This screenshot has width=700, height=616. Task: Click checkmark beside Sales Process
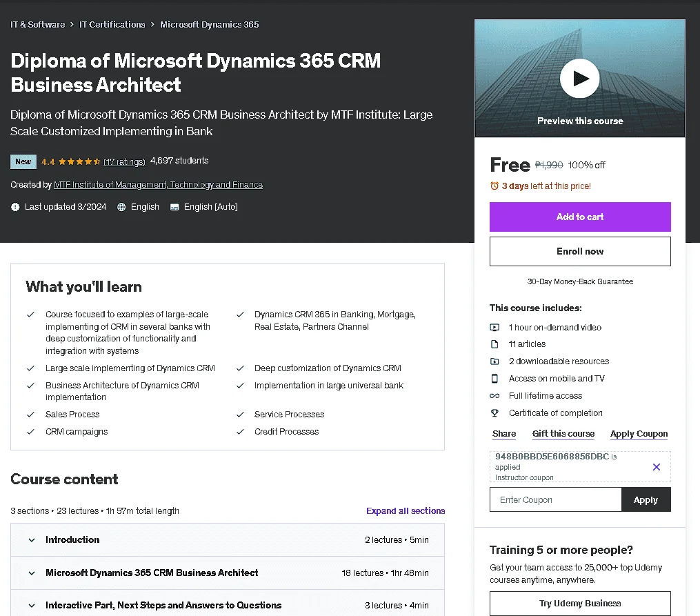point(30,415)
